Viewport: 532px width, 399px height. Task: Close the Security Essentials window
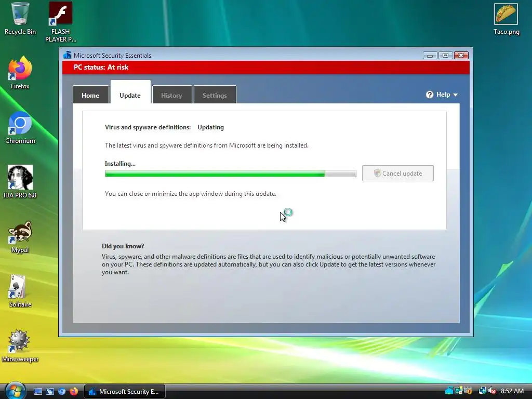point(461,55)
